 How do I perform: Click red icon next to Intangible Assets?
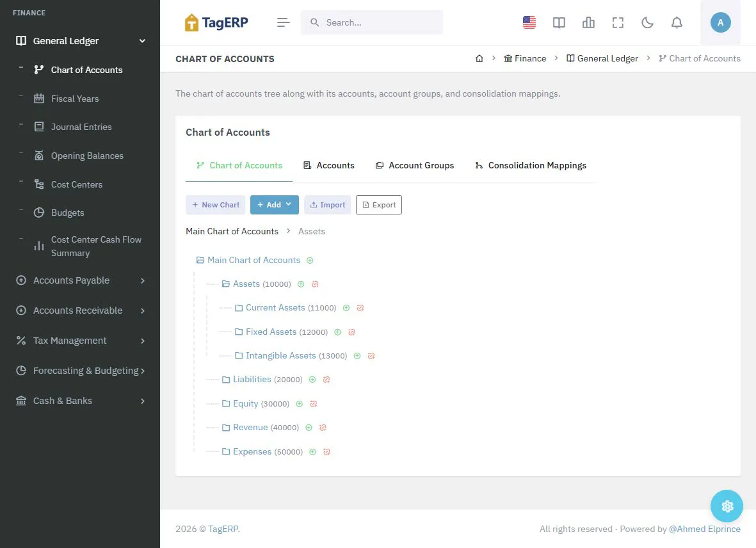point(371,356)
